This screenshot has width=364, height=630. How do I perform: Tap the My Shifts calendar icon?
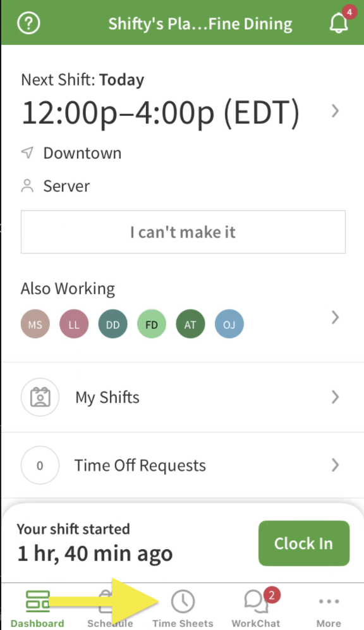point(40,397)
